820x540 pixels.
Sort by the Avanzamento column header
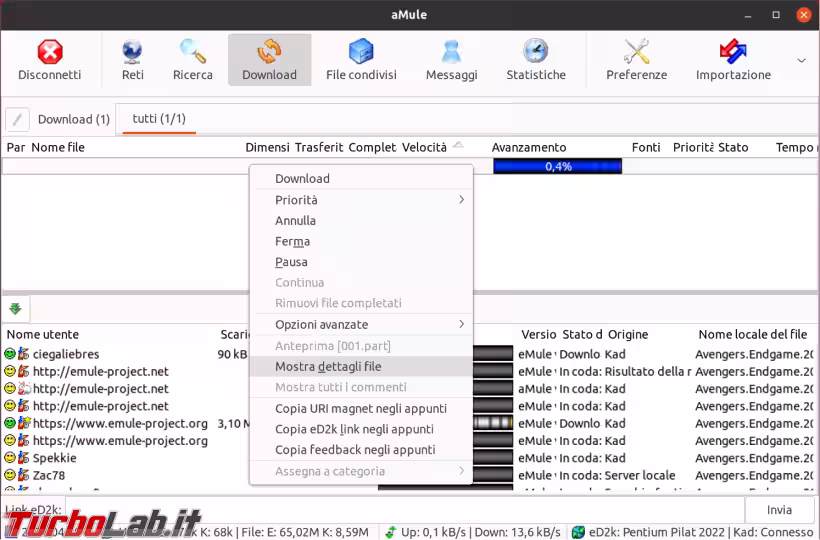529,147
